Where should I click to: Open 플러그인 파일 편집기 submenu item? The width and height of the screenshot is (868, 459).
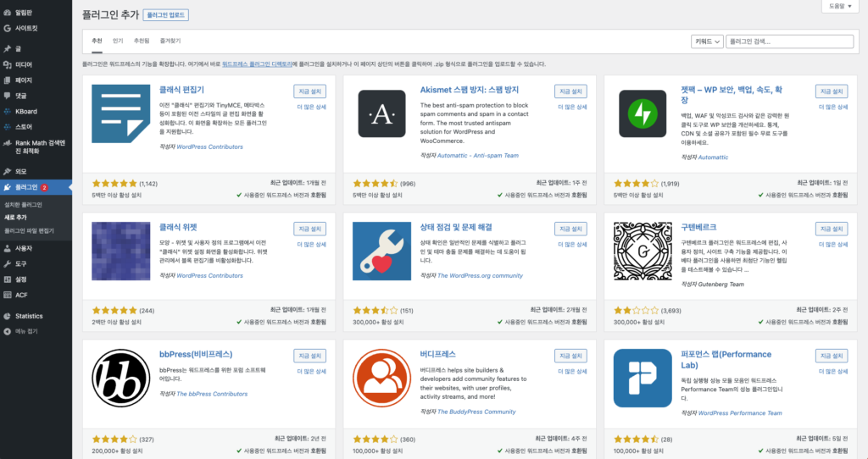30,230
